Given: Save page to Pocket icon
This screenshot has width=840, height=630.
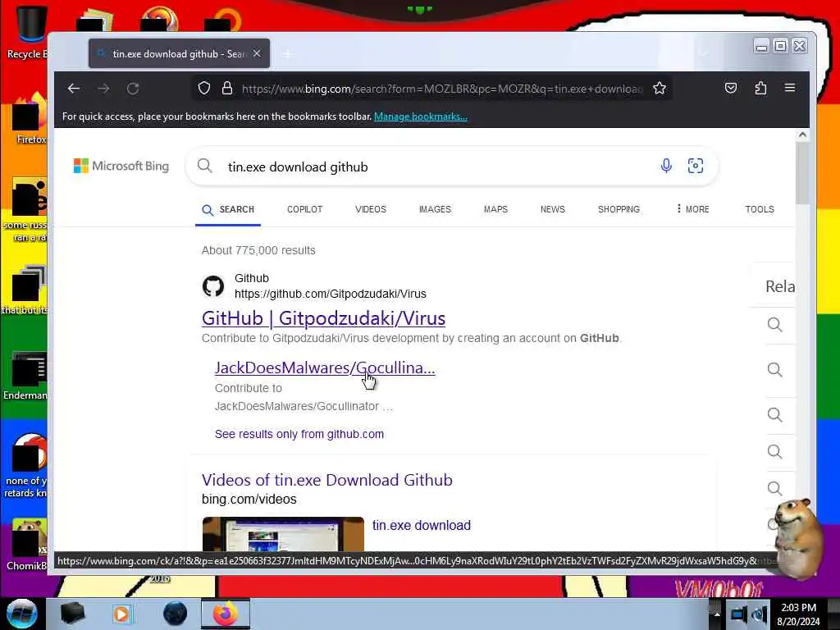Looking at the screenshot, I should coord(731,88).
